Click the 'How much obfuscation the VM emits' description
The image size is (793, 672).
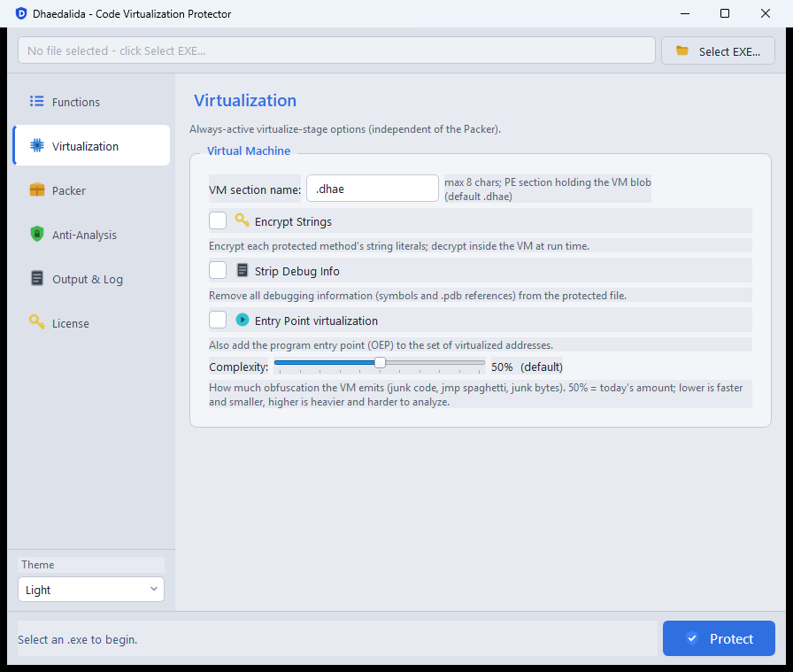tap(476, 395)
